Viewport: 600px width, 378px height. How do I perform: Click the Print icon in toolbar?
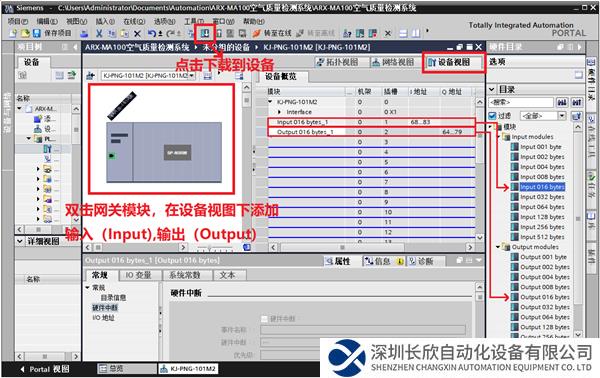[x=84, y=33]
